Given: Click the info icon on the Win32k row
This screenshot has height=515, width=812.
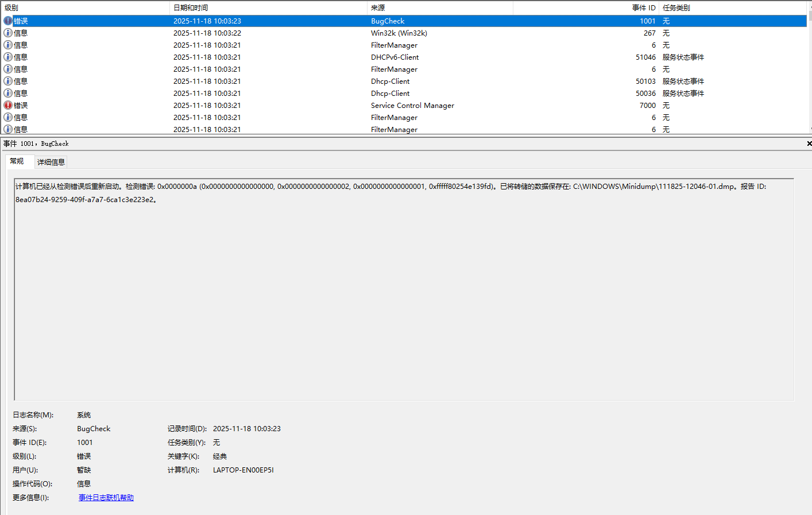Looking at the screenshot, I should point(8,33).
